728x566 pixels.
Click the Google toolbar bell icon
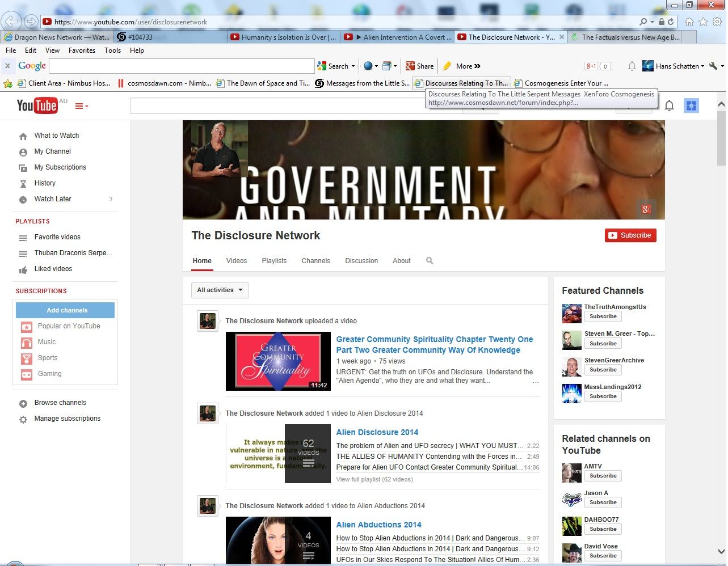coord(632,66)
